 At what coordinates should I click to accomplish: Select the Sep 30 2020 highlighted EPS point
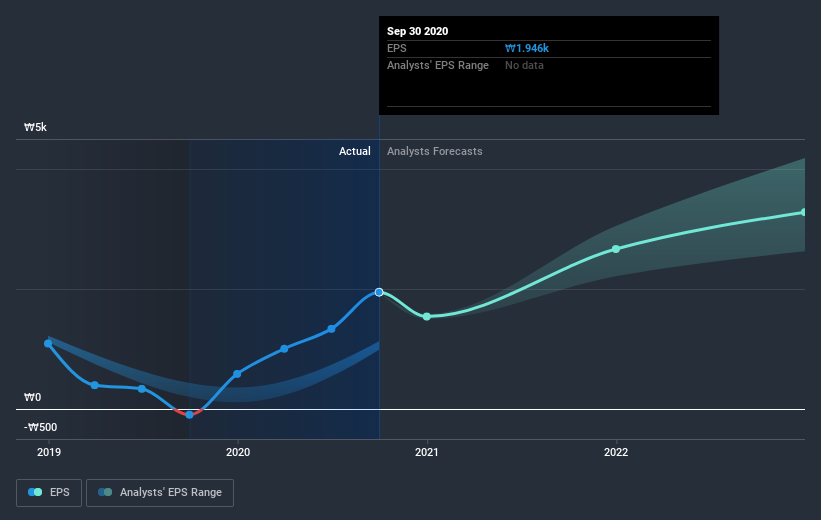[x=379, y=292]
